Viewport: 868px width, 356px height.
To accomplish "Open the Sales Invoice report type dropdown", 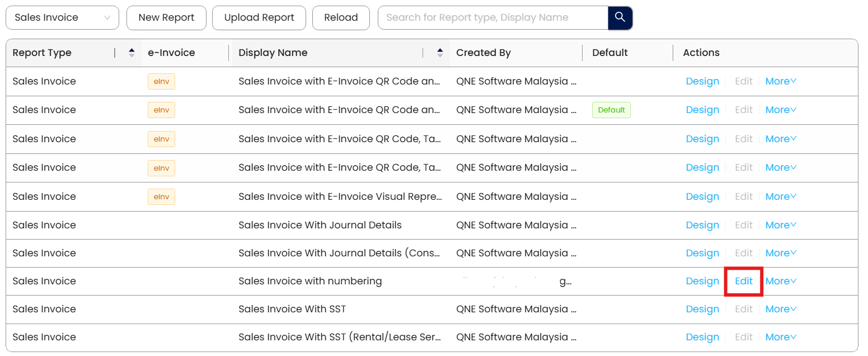I will point(62,17).
